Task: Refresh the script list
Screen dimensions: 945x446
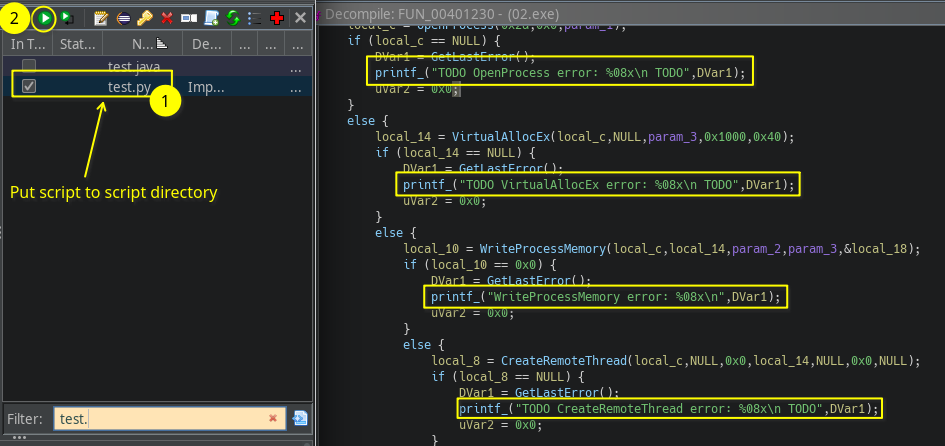Action: (x=233, y=19)
